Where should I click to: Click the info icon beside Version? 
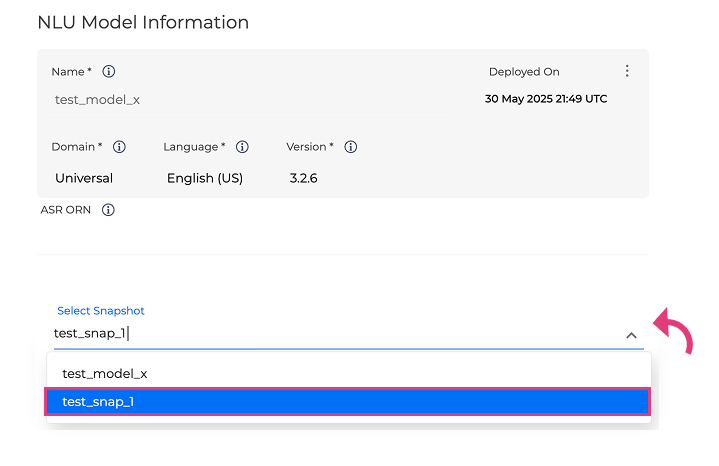point(351,147)
